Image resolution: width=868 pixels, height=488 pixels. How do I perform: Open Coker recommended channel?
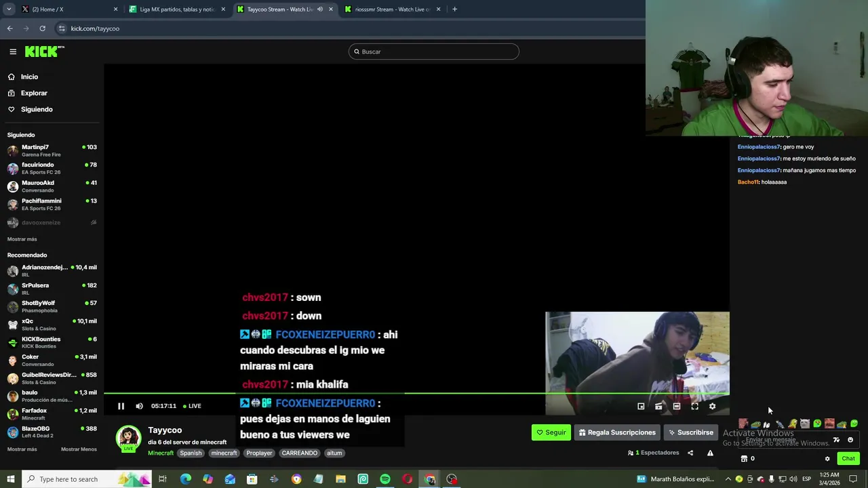[52, 360]
